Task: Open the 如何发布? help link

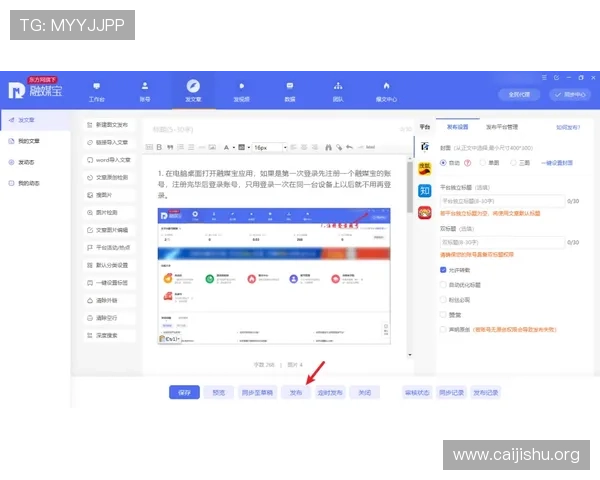Action: tap(568, 127)
